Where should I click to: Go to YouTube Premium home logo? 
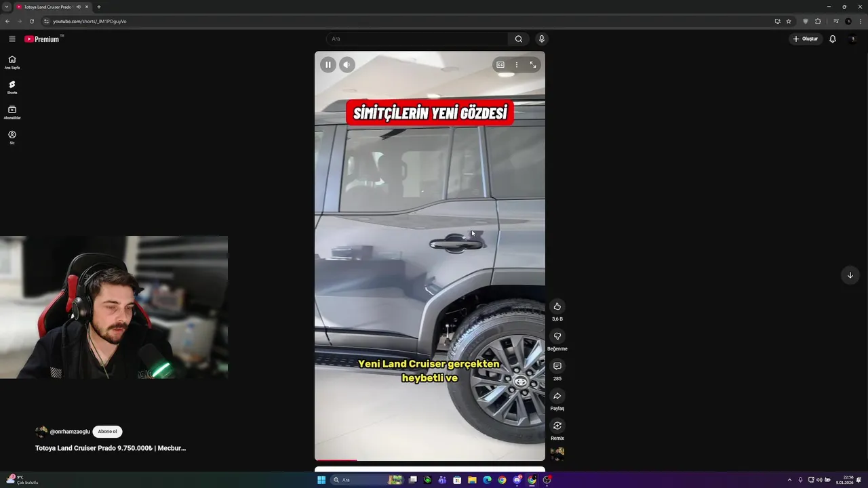43,39
